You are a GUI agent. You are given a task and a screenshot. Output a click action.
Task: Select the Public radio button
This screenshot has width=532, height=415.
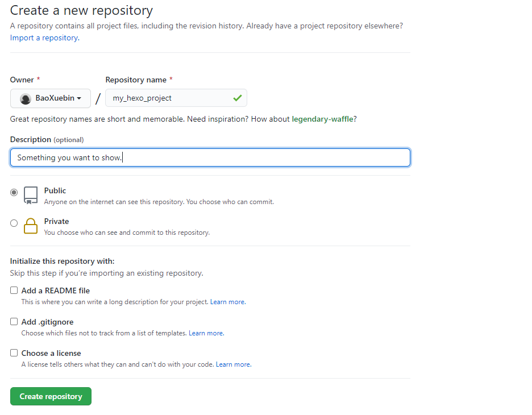click(x=14, y=192)
